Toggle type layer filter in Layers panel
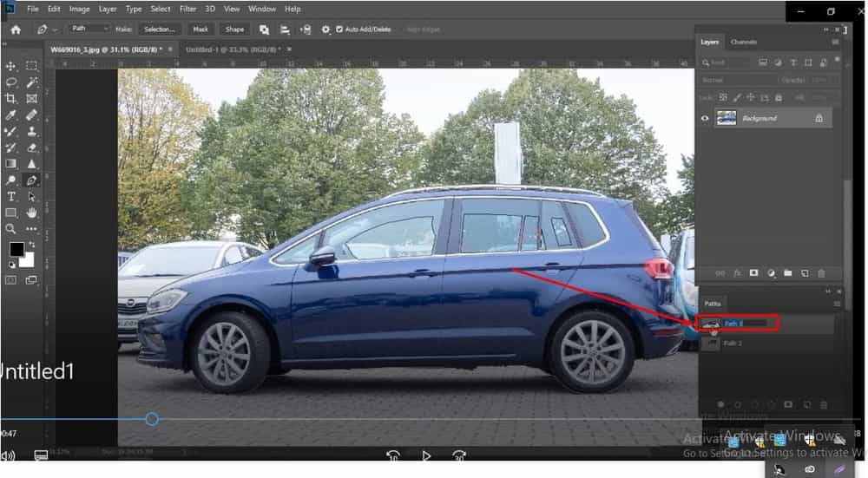The image size is (868, 478). [793, 62]
